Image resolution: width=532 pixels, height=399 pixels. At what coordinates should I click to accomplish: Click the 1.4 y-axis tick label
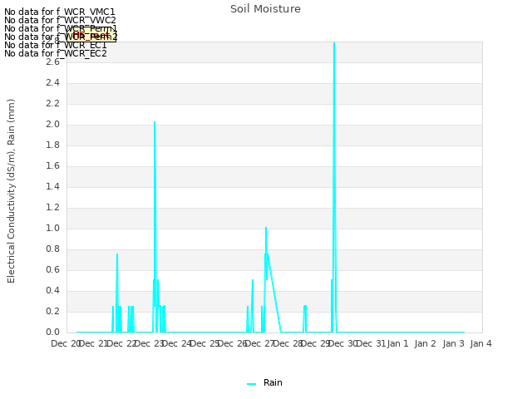(x=53, y=187)
